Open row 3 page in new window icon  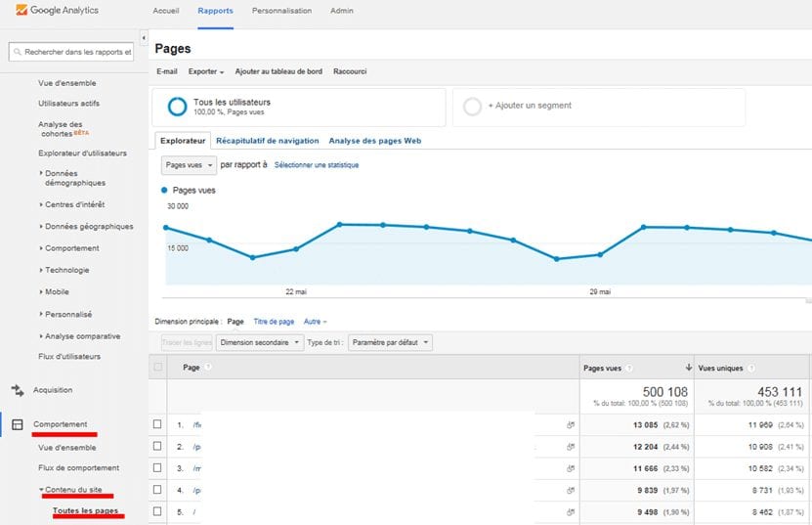(x=571, y=468)
